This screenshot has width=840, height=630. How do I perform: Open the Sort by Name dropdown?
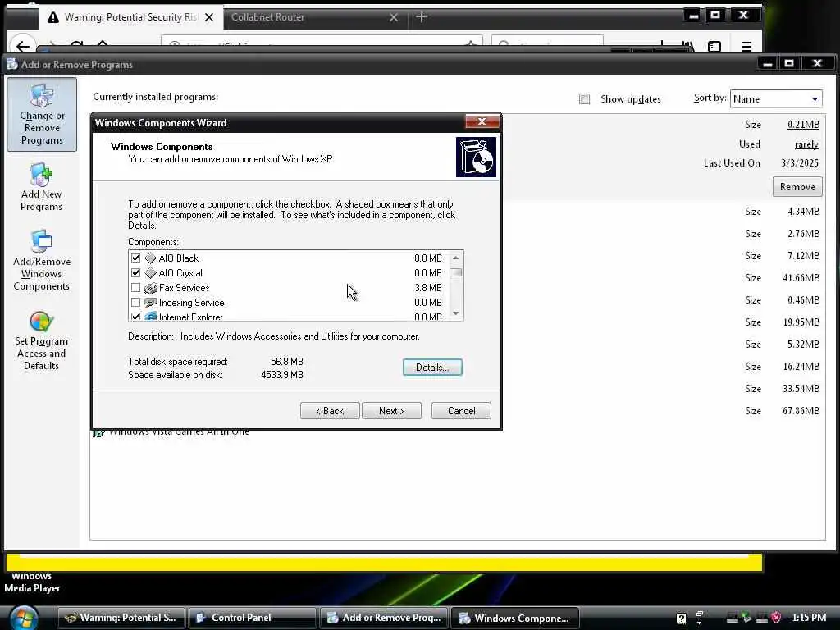point(776,99)
